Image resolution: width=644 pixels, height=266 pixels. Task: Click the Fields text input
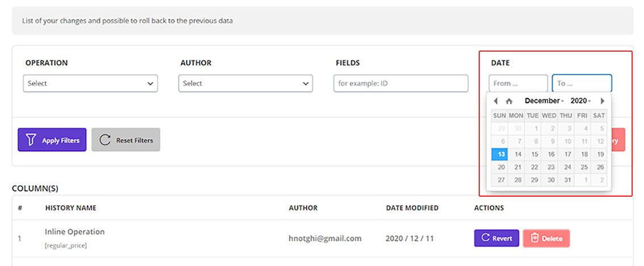pyautogui.click(x=400, y=84)
